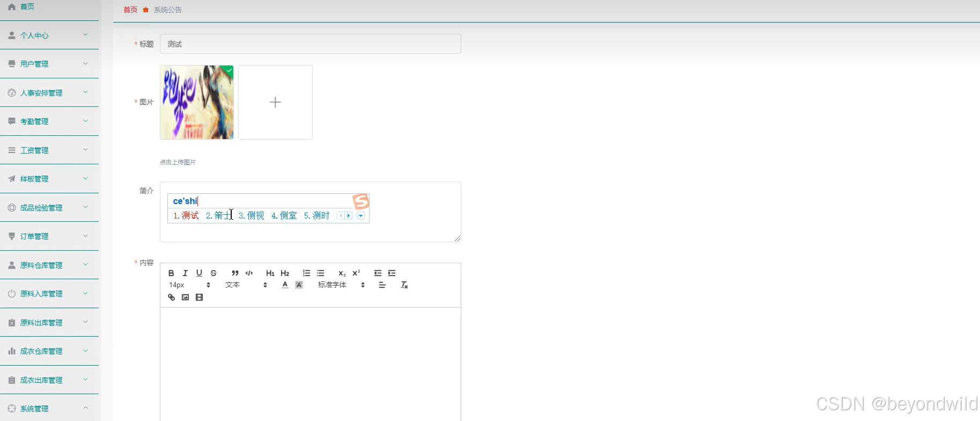The width and height of the screenshot is (980, 421).
Task: Expand 成衣出库管理 sidebar menu
Action: pyautogui.click(x=49, y=380)
